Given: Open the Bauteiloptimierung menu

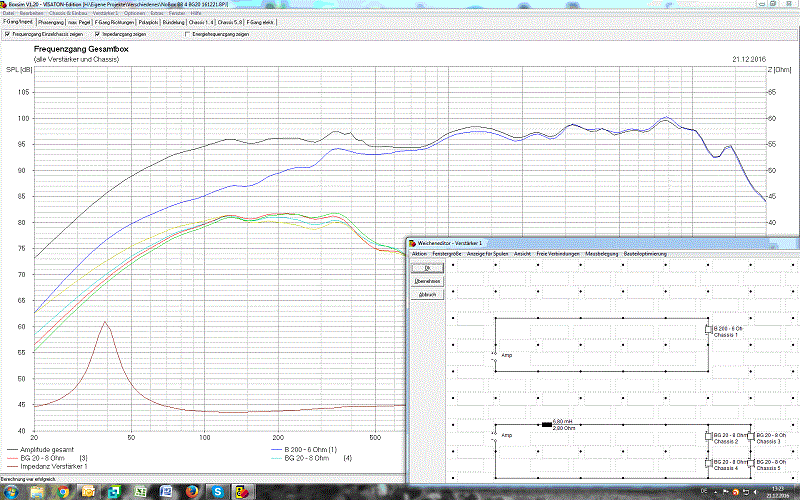Looking at the screenshot, I should [644, 255].
